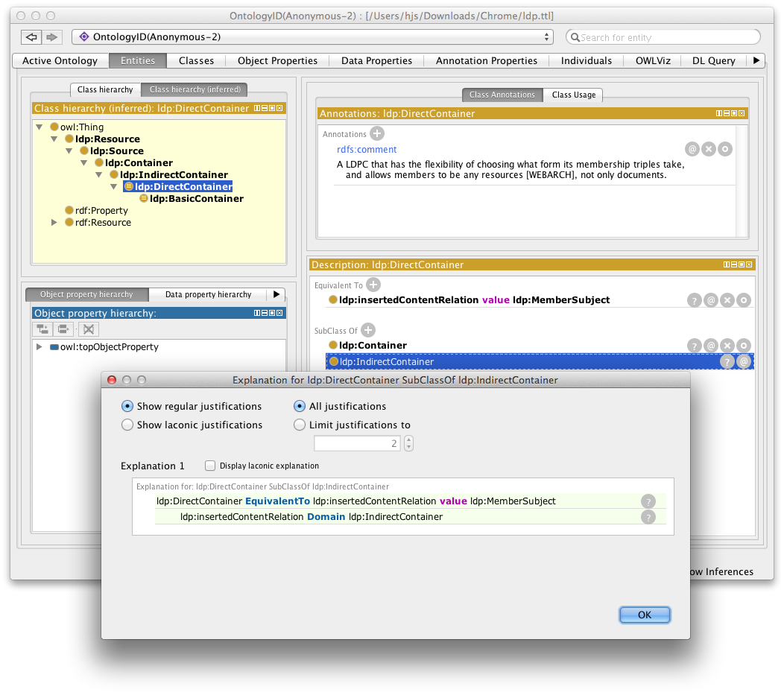Select Limit justifications to radio button
The image size is (784, 698).
coord(300,425)
